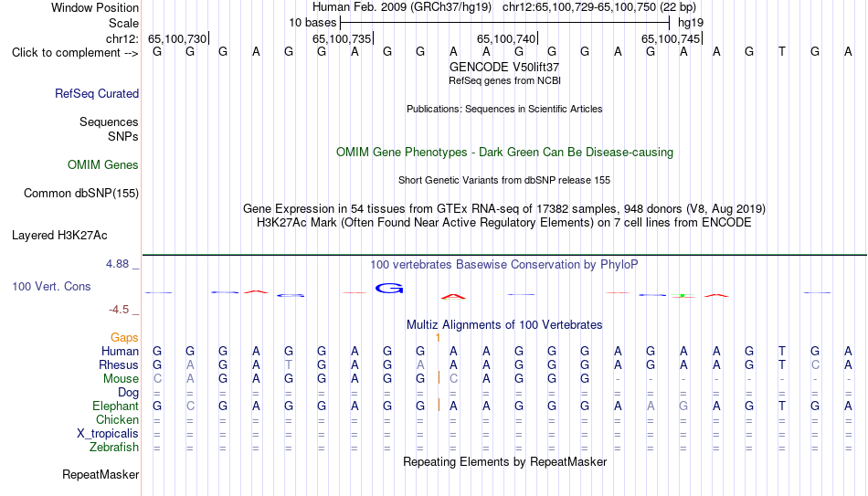
Task: Click 'Human Feb. 2009 (GRCh37/hg19)' header text
Action: tap(402, 7)
